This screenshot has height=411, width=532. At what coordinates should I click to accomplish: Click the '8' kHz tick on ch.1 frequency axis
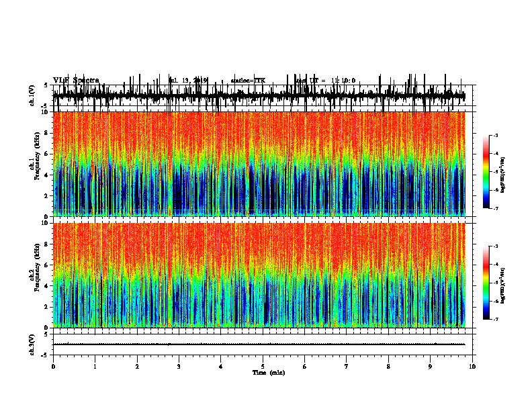click(x=47, y=133)
